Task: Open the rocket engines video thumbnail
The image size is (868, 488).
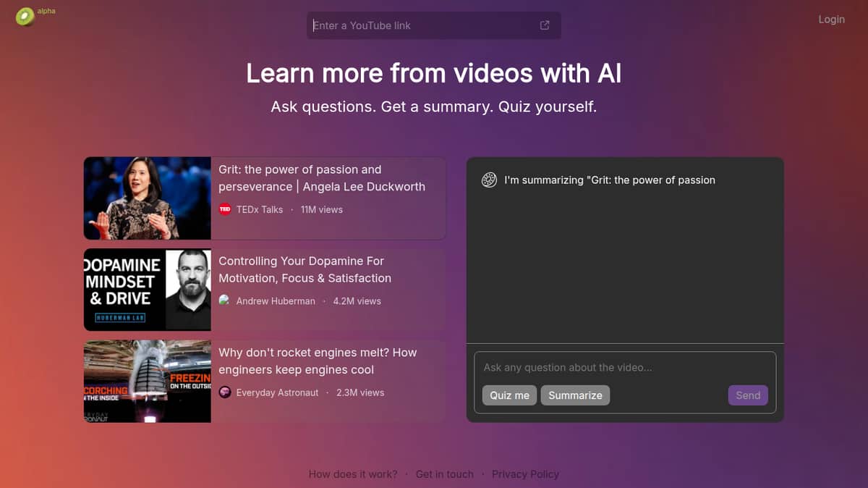Action: pos(148,382)
